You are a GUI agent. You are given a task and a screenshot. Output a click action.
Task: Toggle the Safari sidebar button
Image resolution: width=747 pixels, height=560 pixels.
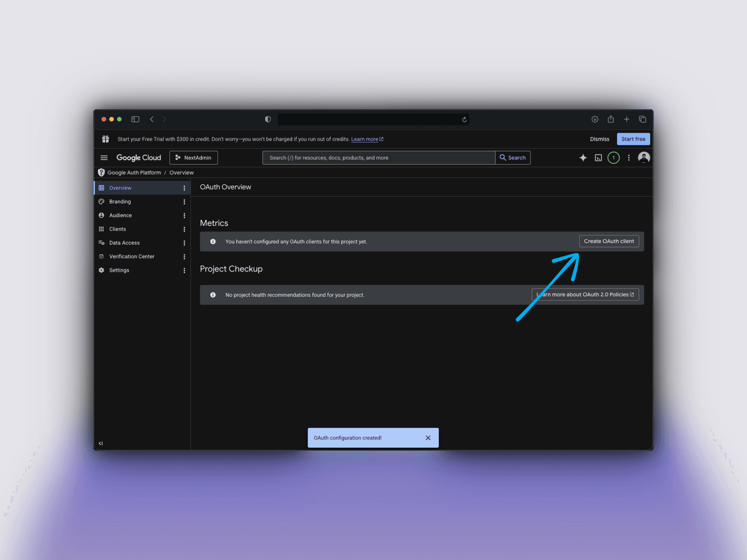point(135,119)
